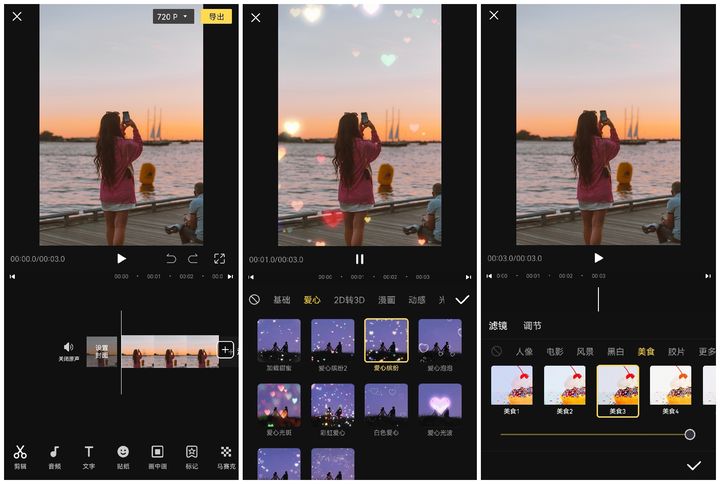Remove filter with the none icon
Image resolution: width=720 pixels, height=484 pixels.
[496, 351]
